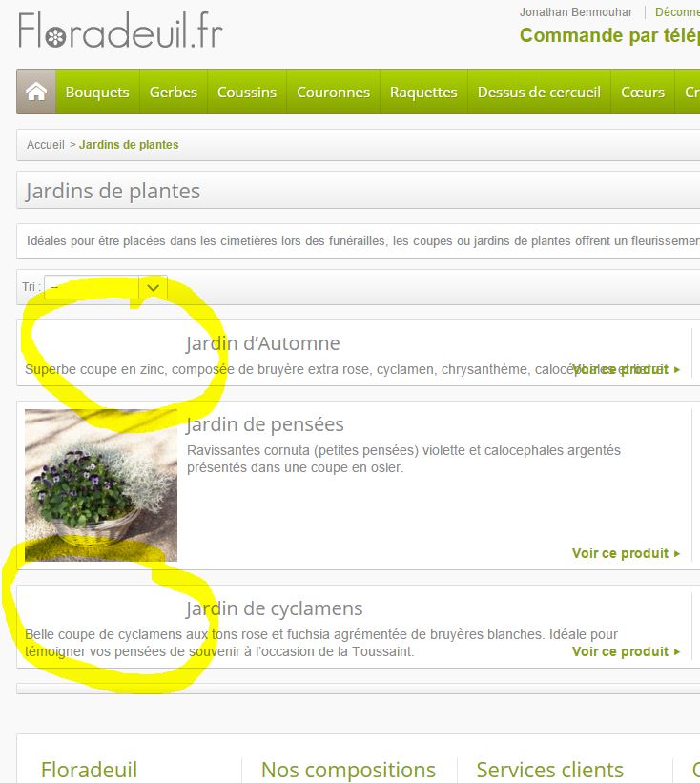The width and height of the screenshot is (700, 783).
Task: Click the home icon in navigation bar
Action: click(x=36, y=92)
